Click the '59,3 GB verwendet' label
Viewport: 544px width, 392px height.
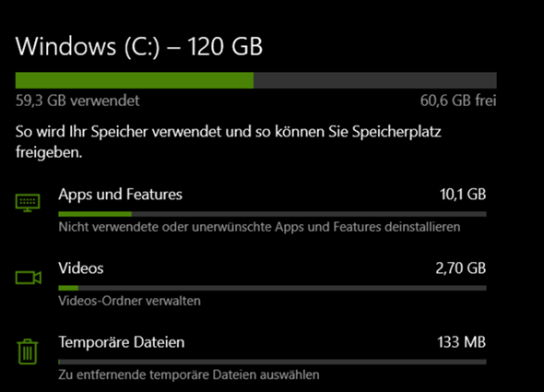click(x=77, y=101)
